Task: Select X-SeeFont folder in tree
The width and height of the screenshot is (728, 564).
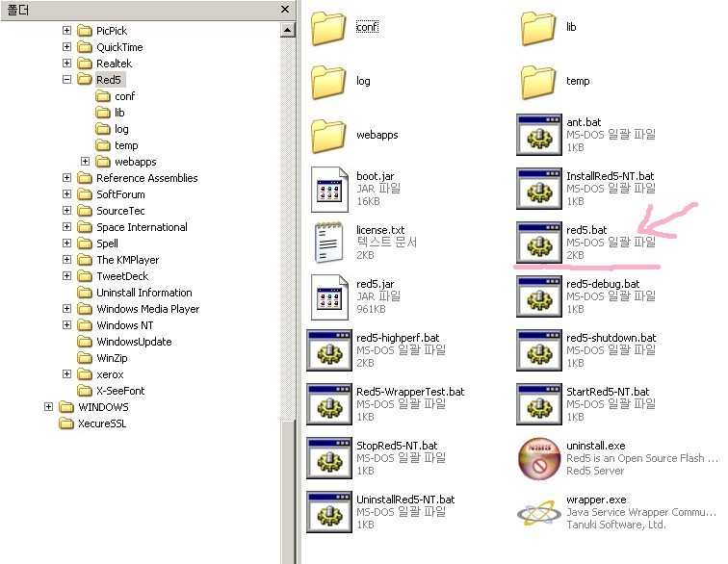Action: (120, 391)
